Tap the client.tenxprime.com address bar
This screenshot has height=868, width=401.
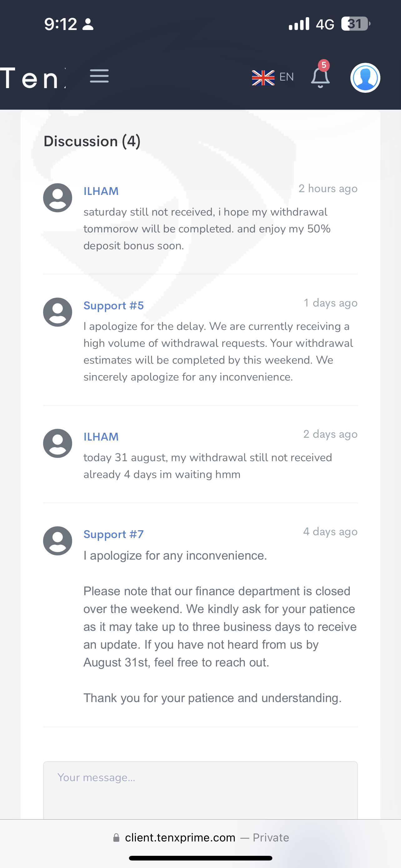pyautogui.click(x=201, y=838)
